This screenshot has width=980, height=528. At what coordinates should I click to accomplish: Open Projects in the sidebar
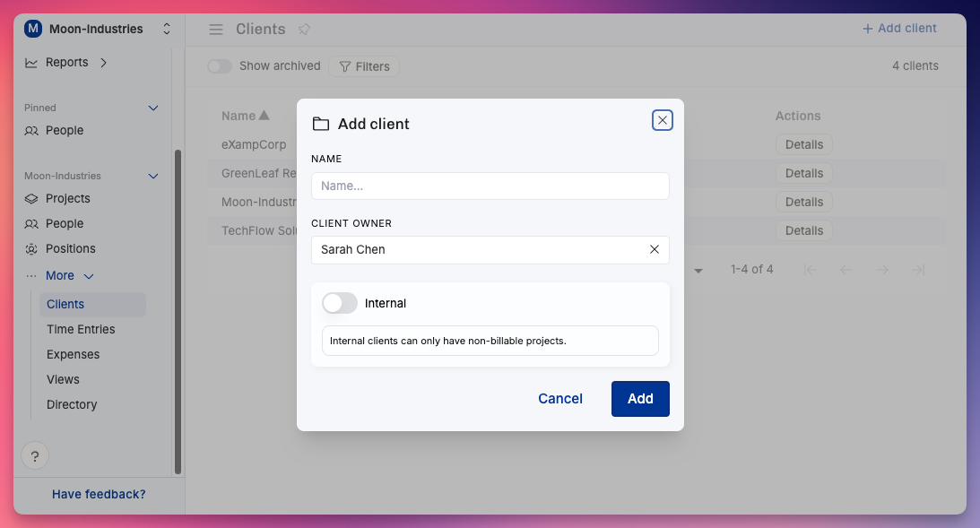67,199
